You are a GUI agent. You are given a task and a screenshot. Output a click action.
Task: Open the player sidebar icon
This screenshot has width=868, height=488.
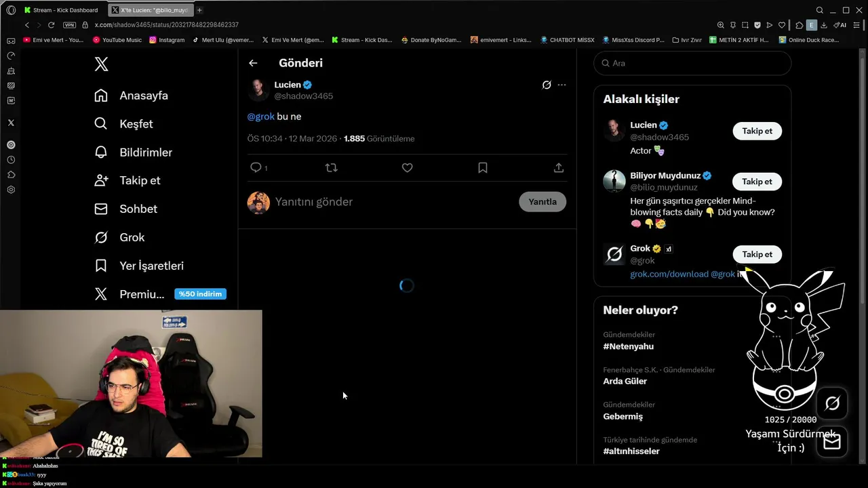pyautogui.click(x=11, y=144)
